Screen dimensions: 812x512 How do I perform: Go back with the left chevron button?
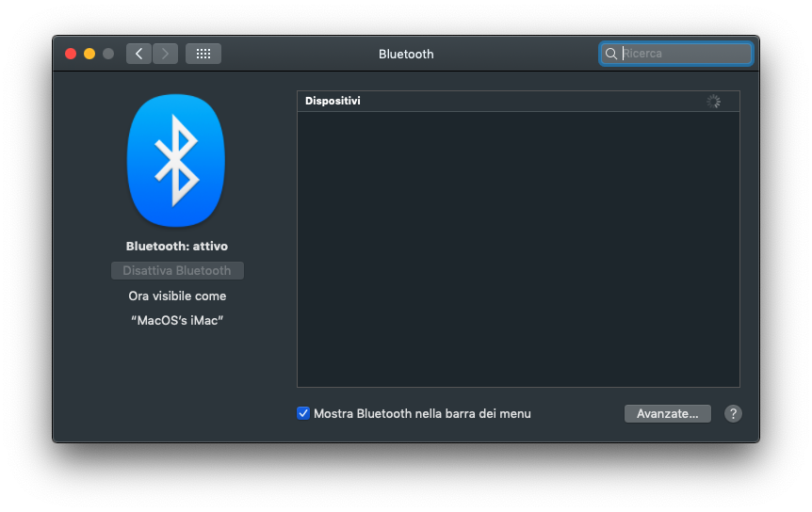[x=138, y=54]
